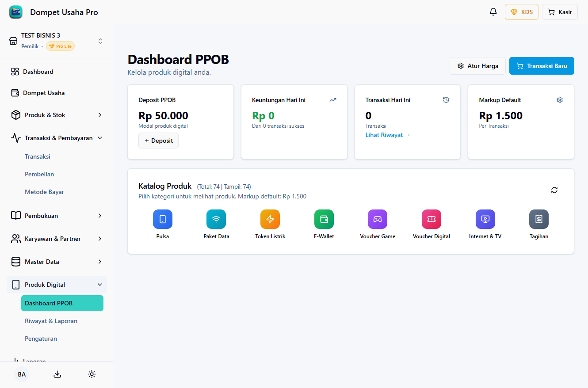Refresh the Katalog Produk list
Screen dimensions: 588x388
554,190
